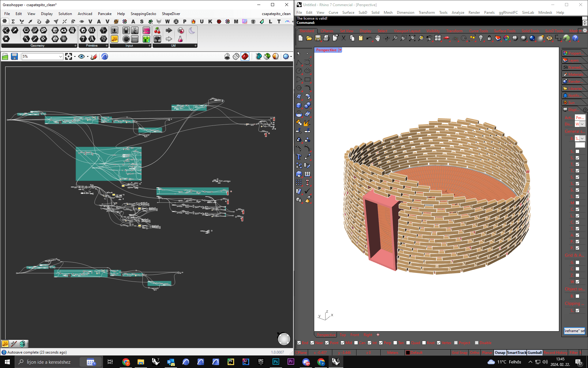This screenshot has height=368, width=588.
Task: Click the Cherry picker icon in Util panel
Action: tap(157, 30)
